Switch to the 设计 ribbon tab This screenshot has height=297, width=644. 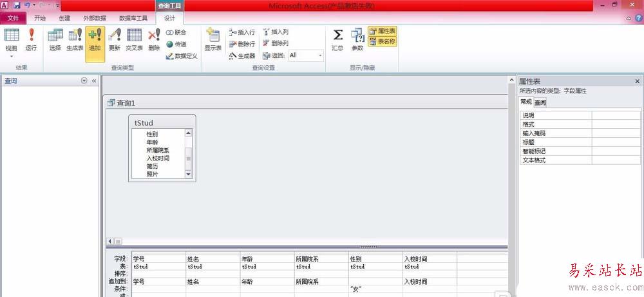[x=169, y=18]
